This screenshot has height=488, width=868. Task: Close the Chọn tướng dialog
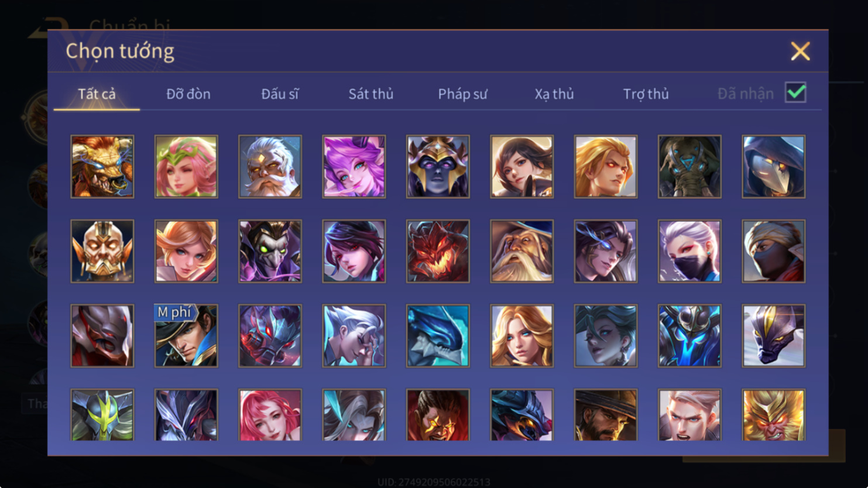coord(800,51)
